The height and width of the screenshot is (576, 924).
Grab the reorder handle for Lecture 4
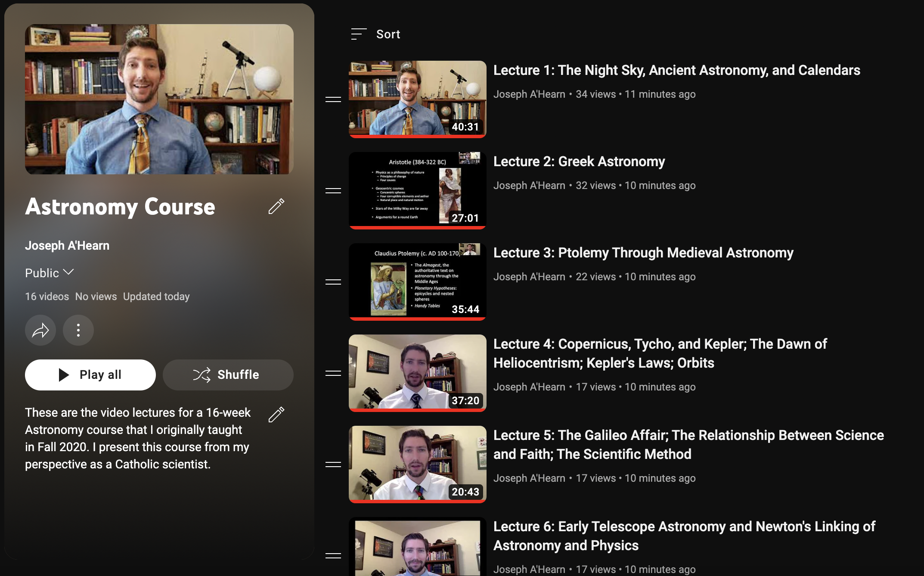(333, 373)
